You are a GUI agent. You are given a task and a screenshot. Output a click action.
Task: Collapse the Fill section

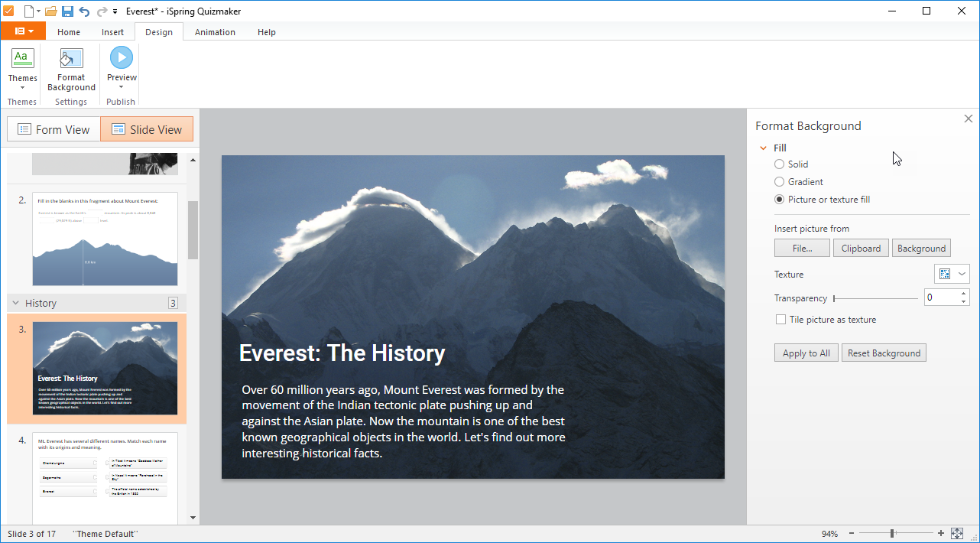[762, 148]
